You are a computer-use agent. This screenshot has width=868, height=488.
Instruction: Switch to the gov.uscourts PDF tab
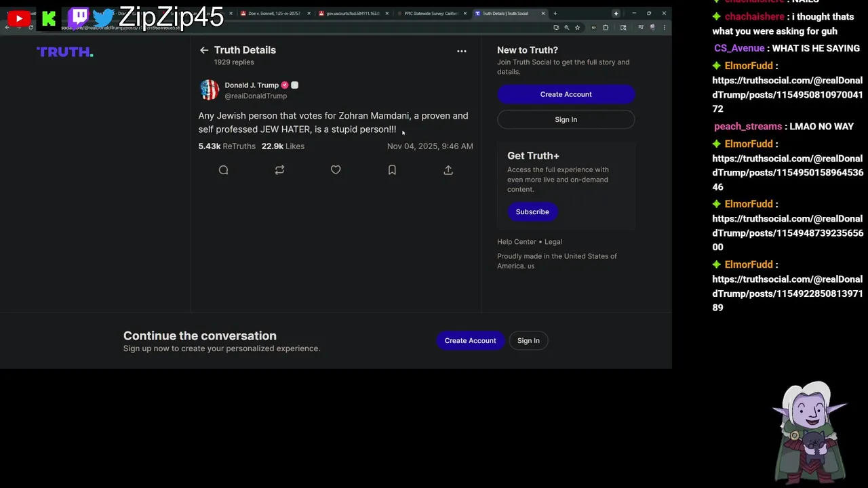[x=353, y=14]
